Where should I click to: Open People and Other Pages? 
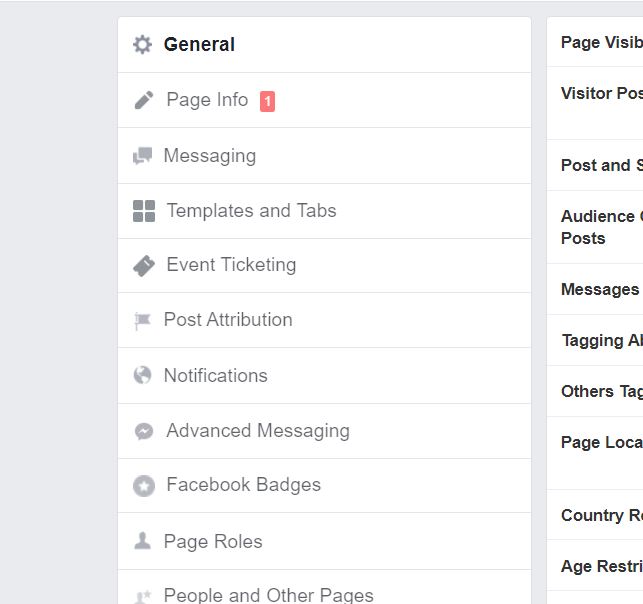pyautogui.click(x=324, y=587)
